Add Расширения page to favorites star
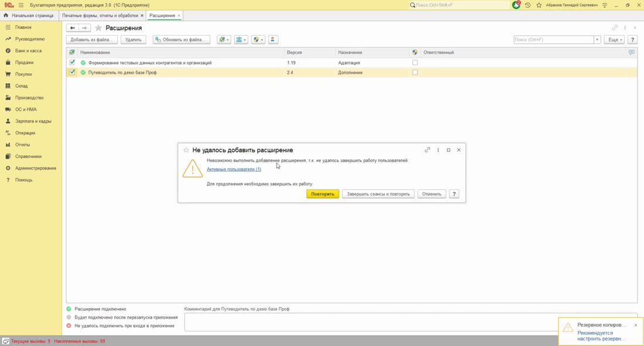This screenshot has width=644, height=346. 98,28
